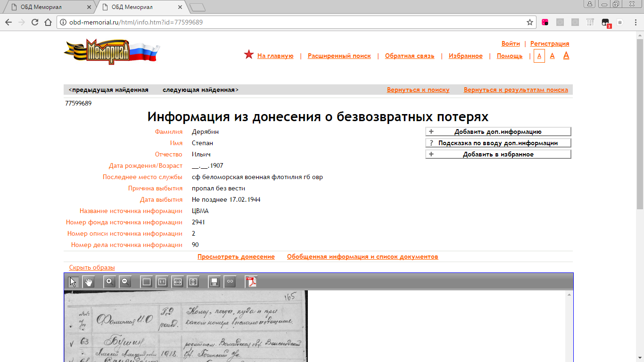Click the source name ЦВМА
The height and width of the screenshot is (362, 644).
coord(200,211)
